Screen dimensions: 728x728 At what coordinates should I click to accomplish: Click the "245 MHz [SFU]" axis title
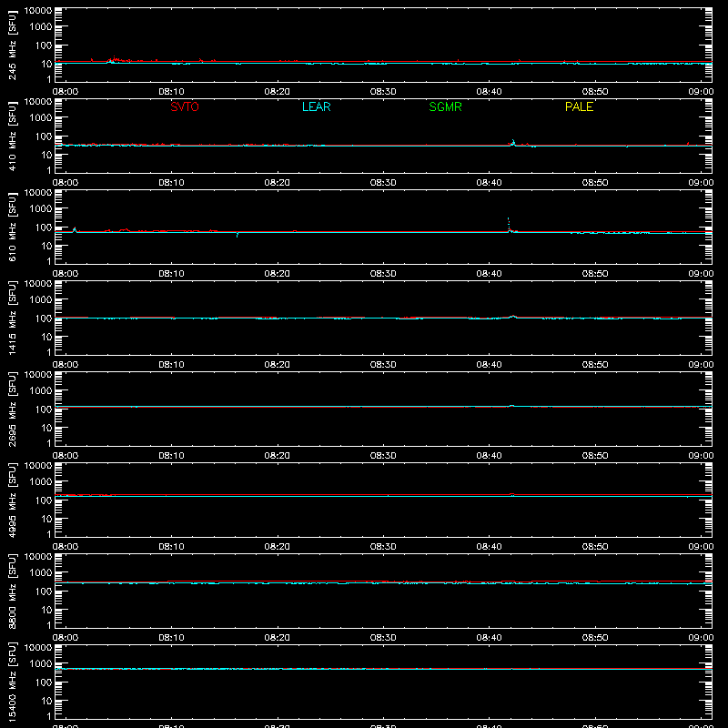12,45
